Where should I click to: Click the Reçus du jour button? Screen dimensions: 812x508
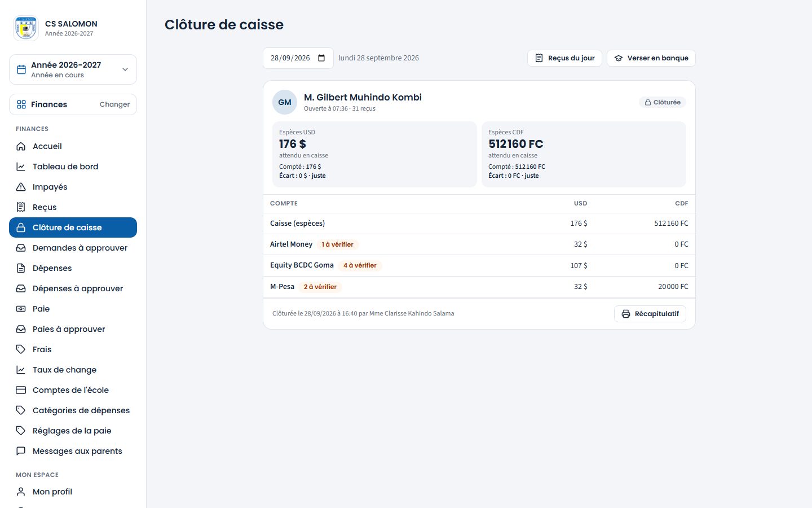[564, 58]
